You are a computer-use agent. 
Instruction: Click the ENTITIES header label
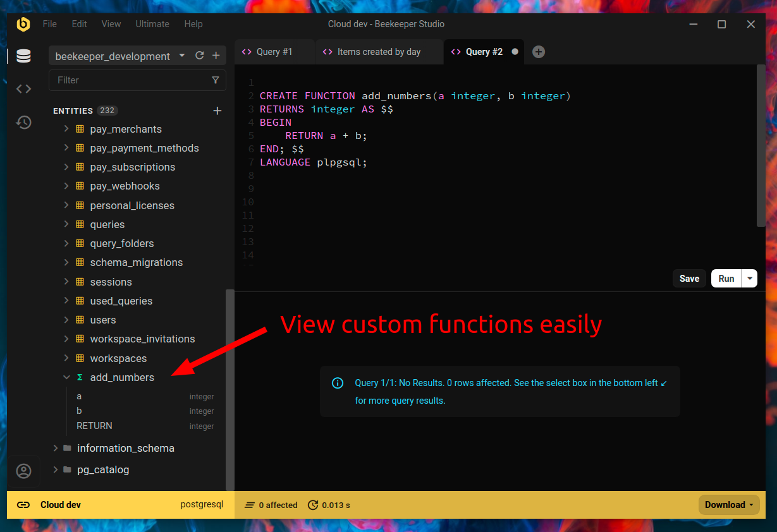pyautogui.click(x=73, y=111)
